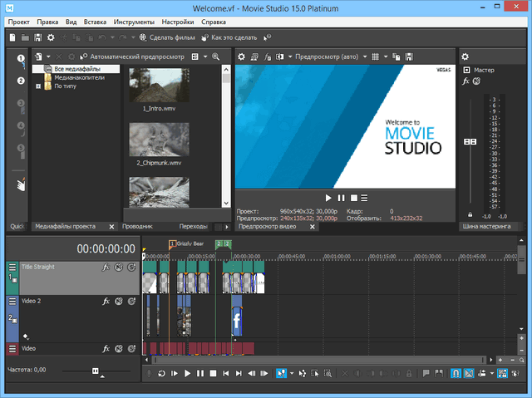Viewport: 532px width, 398px height.
Task: Open project properties gear in main toolbar
Action: [51, 37]
